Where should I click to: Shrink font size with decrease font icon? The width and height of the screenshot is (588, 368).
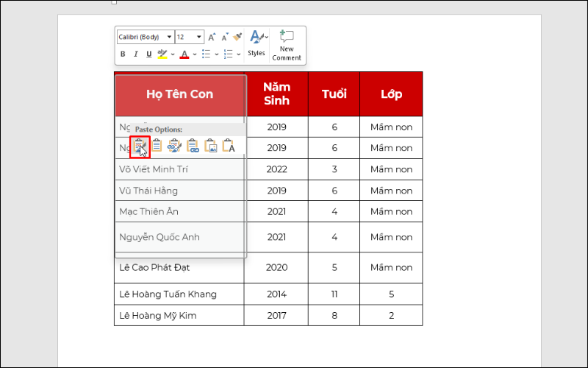point(225,37)
